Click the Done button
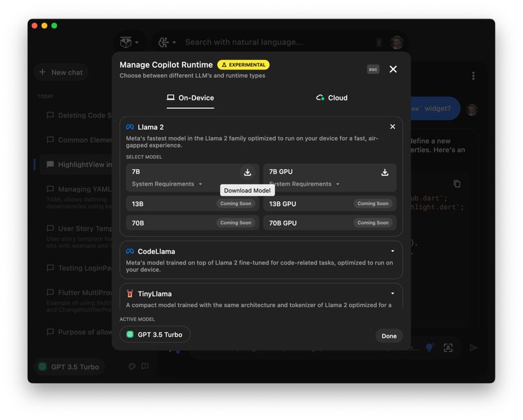Screen dimensions: 523x420 click(x=389, y=336)
